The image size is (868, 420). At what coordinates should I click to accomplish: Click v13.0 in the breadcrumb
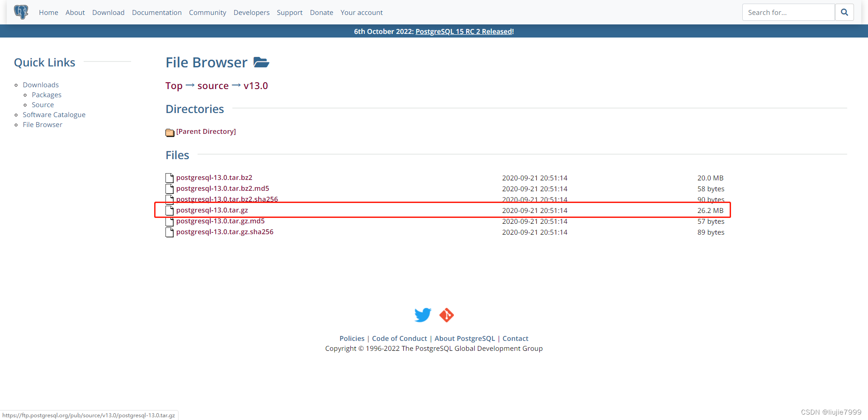pyautogui.click(x=256, y=85)
